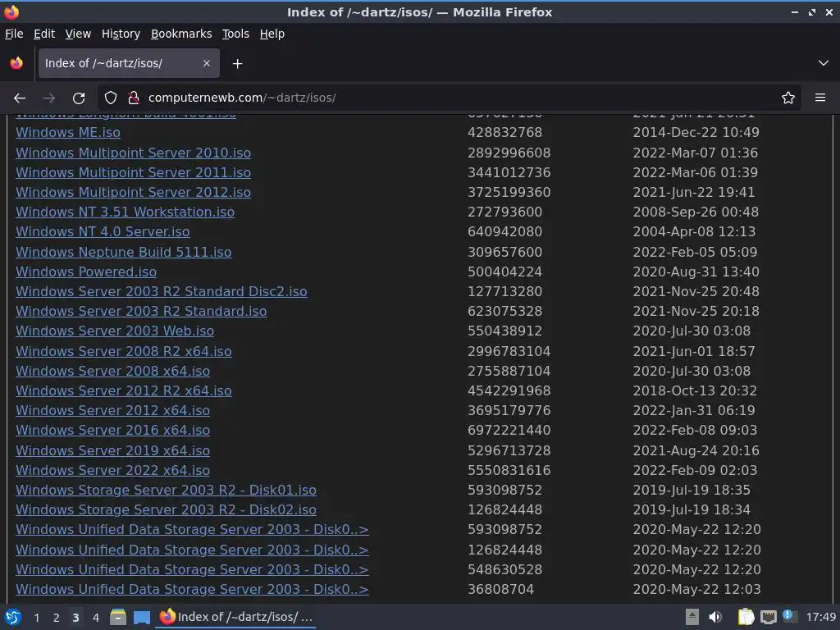Open Firefox View in the tab bar
The image size is (840, 630).
tap(16, 63)
